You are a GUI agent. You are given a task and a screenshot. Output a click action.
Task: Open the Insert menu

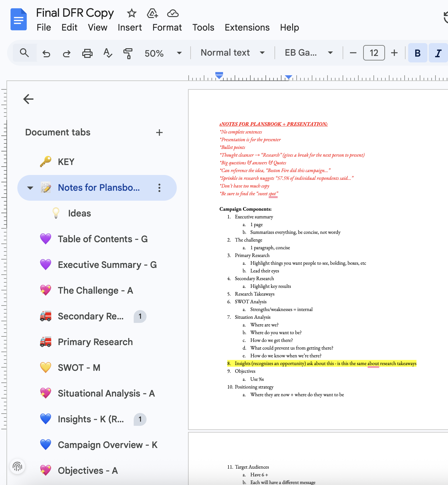click(x=130, y=28)
